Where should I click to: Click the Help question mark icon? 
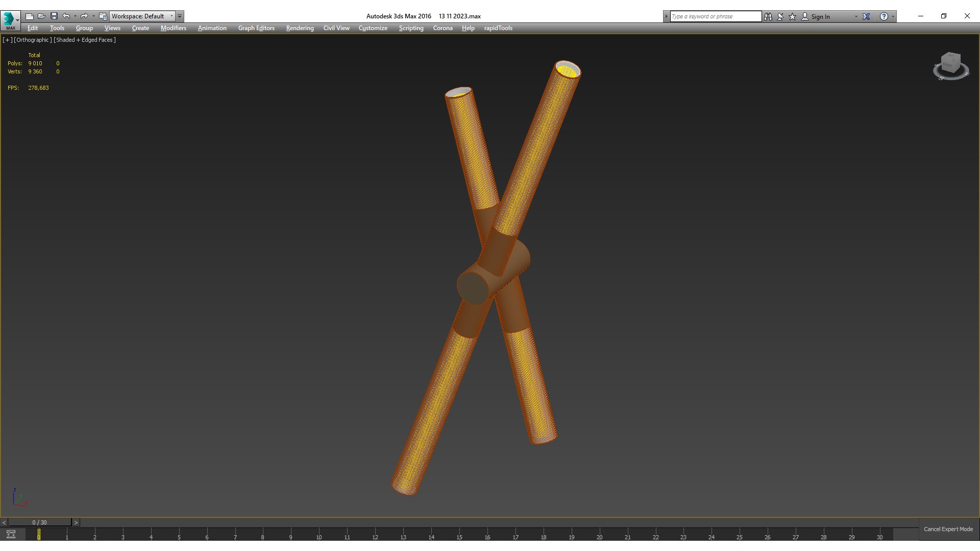(x=884, y=16)
